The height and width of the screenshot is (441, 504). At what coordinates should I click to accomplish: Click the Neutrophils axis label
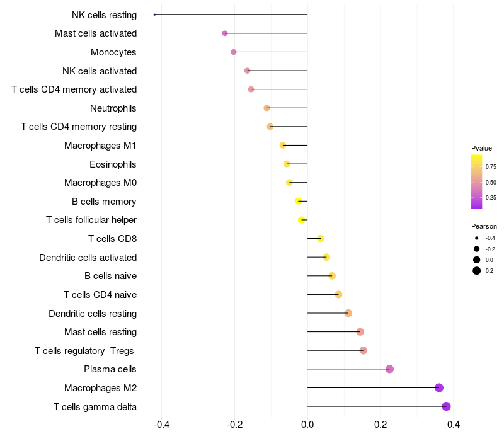pos(113,108)
